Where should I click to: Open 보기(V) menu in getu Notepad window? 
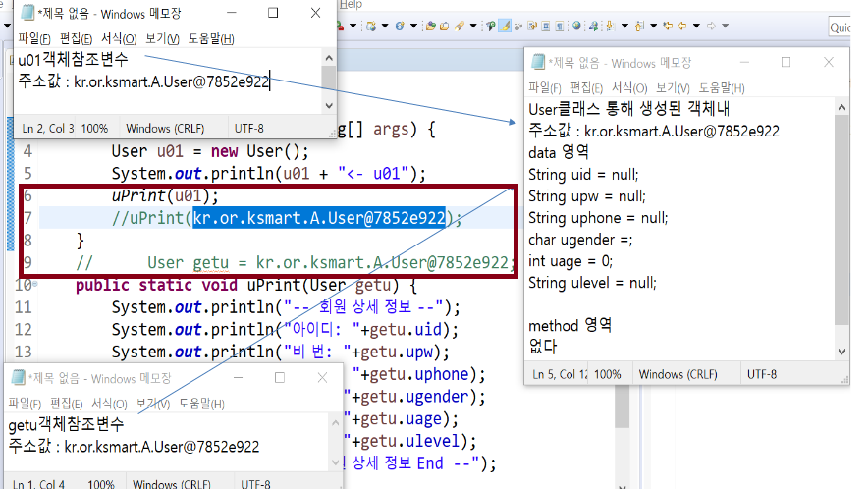(x=153, y=404)
